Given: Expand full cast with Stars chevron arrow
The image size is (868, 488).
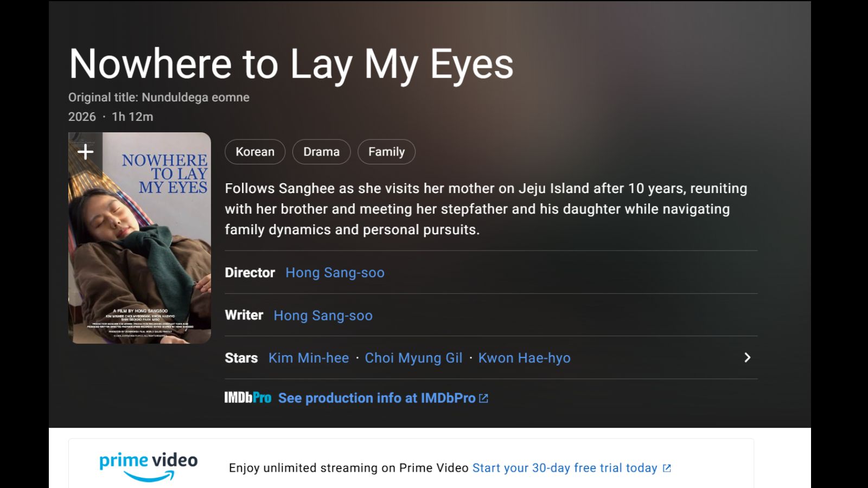Looking at the screenshot, I should (x=747, y=357).
